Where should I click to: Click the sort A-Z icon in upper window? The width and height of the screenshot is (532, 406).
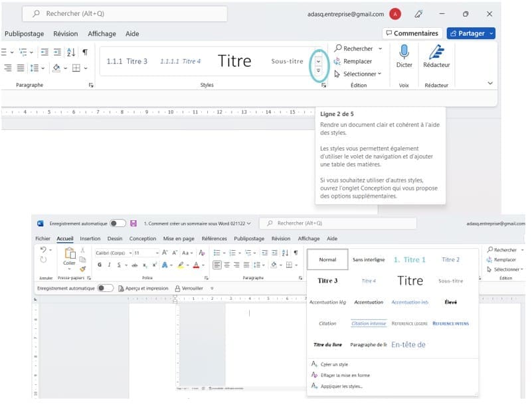[71, 52]
